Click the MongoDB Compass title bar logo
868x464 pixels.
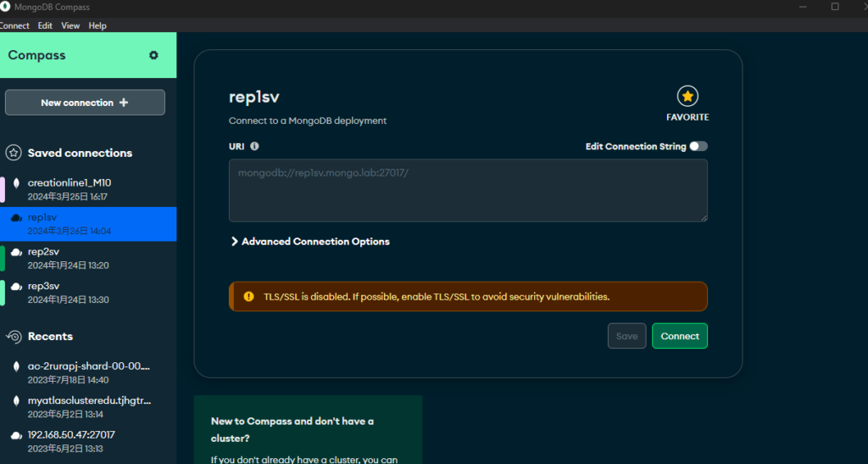(x=5, y=7)
